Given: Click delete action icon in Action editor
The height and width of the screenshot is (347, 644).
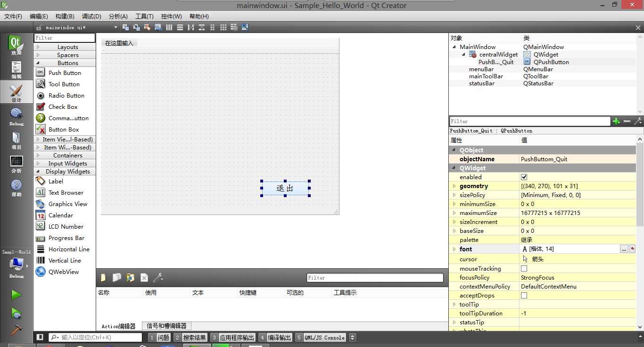Looking at the screenshot, I should pyautogui.click(x=144, y=278).
